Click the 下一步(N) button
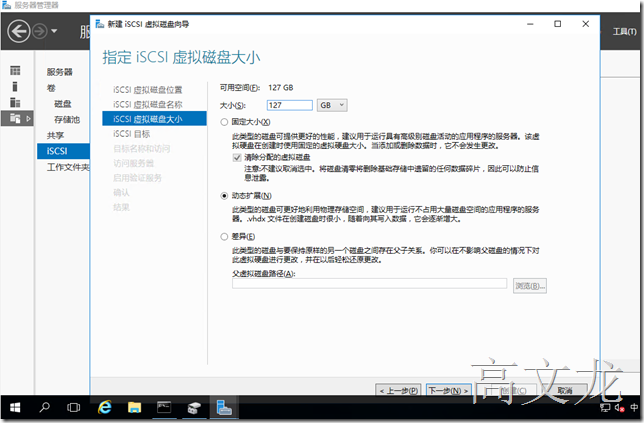This screenshot has height=423, width=644. (x=448, y=390)
